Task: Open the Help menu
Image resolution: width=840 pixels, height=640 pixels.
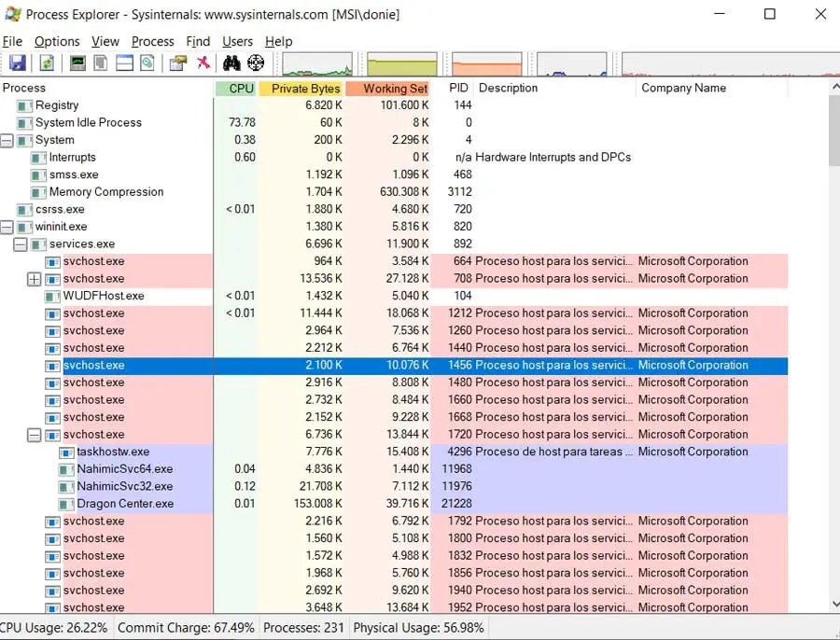Action: 278,41
